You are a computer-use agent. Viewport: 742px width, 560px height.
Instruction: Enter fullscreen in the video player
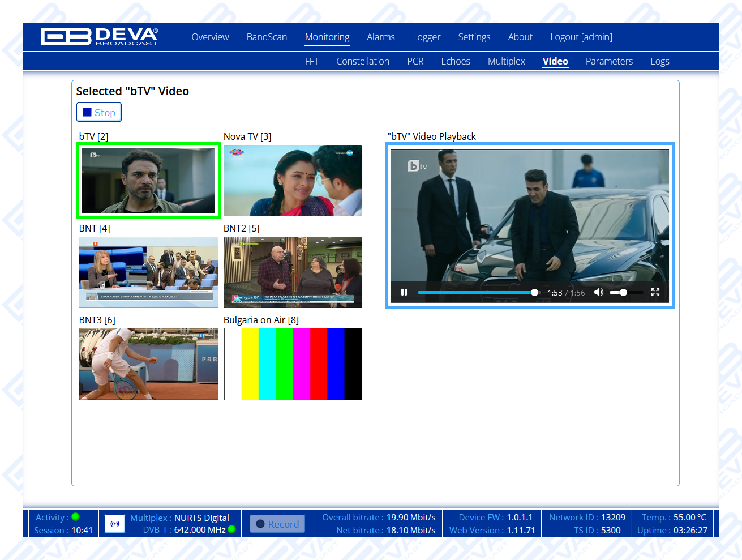(655, 292)
